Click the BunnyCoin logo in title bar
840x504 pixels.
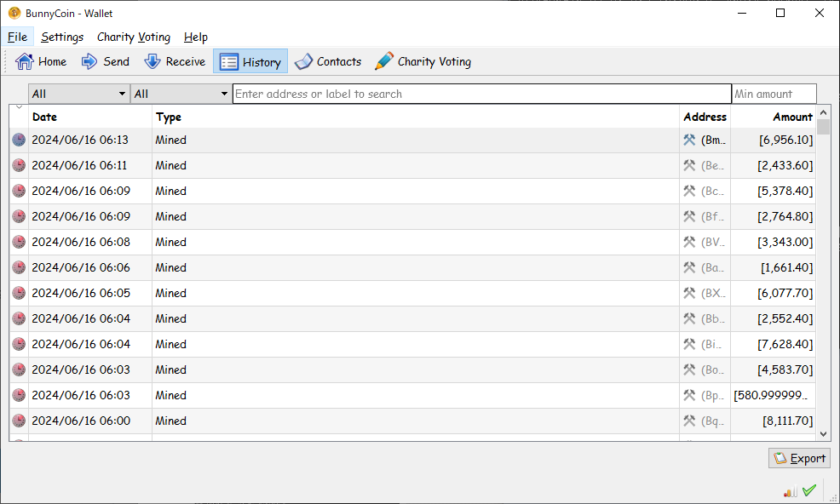(x=14, y=13)
